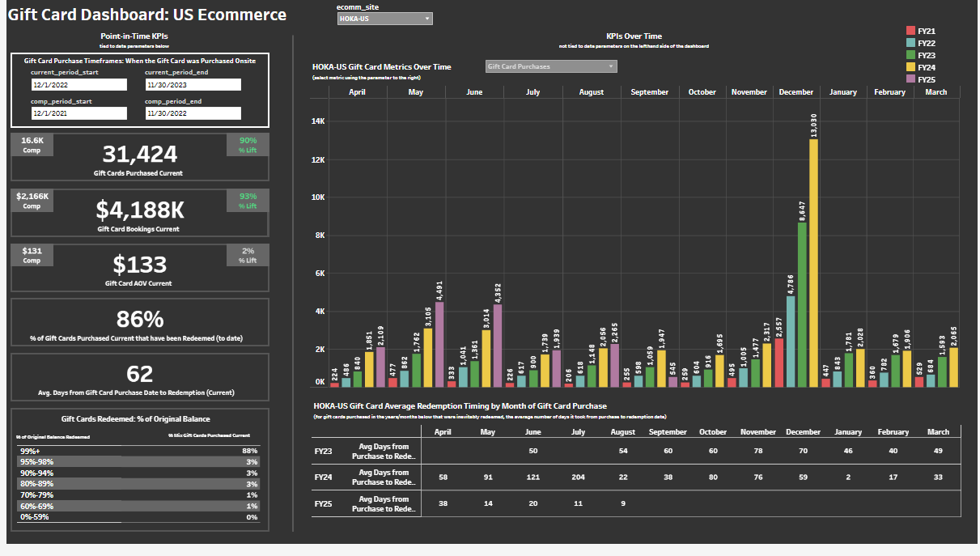Click the December FY23 bar labeled 8,647
980x556 pixels.
[x=802, y=304]
